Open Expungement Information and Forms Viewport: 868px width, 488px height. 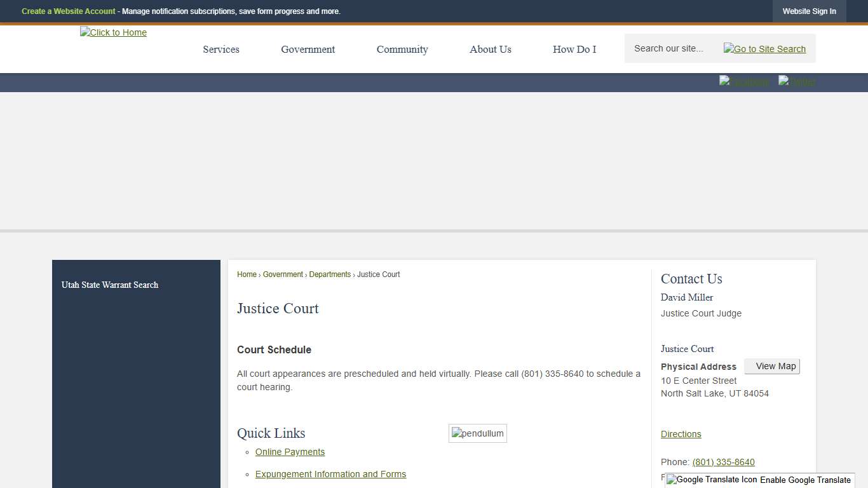330,474
